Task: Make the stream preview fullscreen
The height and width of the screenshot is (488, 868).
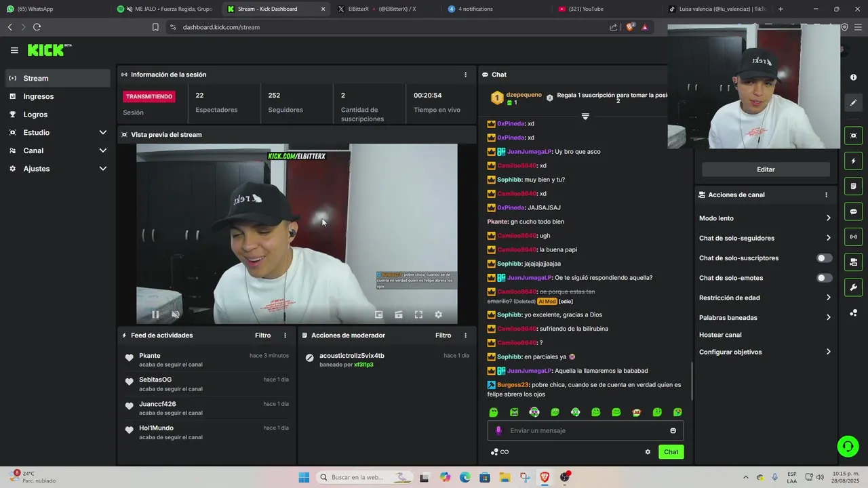Action: [x=418, y=314]
